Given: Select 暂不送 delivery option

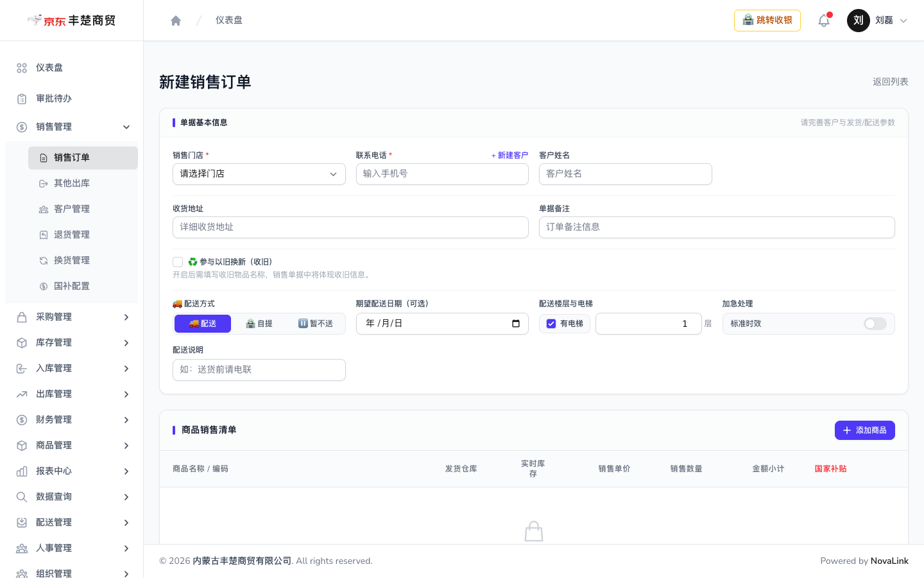Looking at the screenshot, I should click(316, 324).
